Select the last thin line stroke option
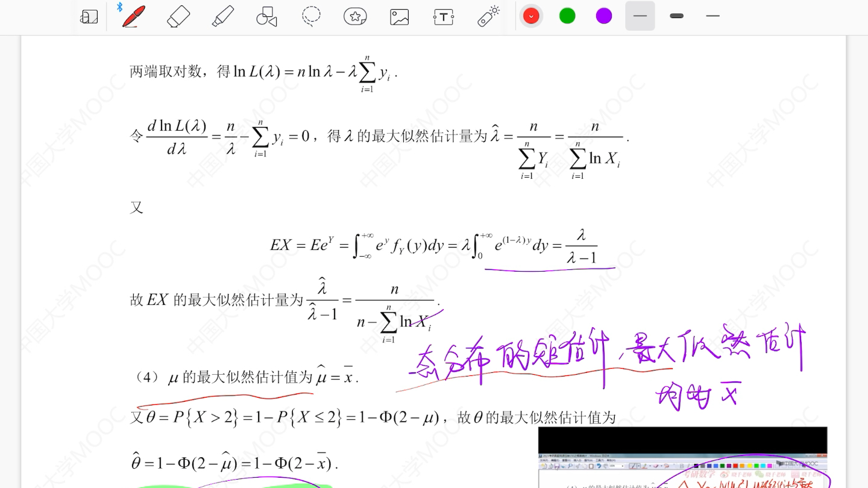This screenshot has width=868, height=488. coord(713,16)
